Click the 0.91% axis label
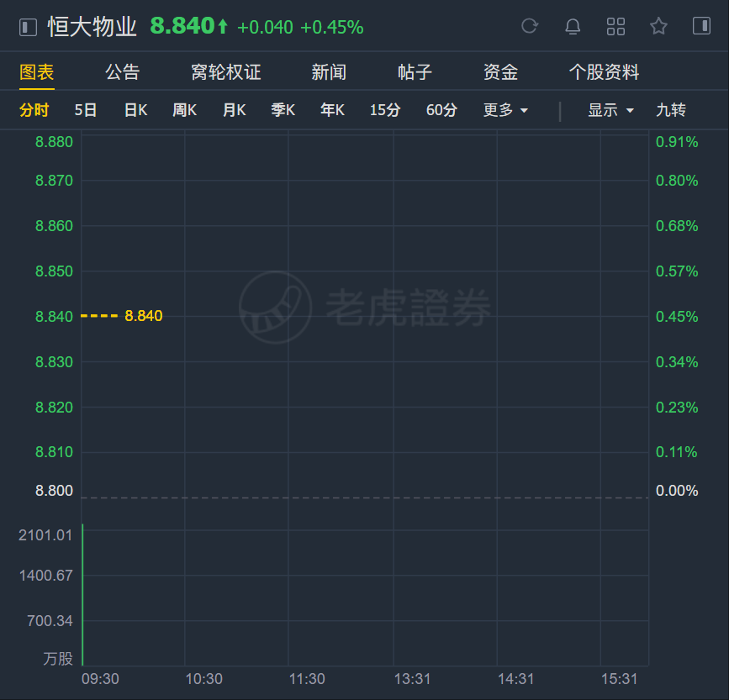Image resolution: width=729 pixels, height=700 pixels. point(677,142)
